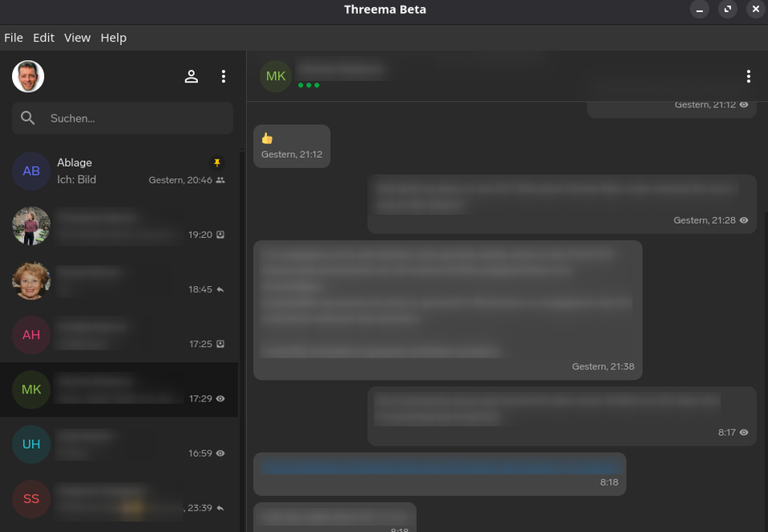The width and height of the screenshot is (768, 532).
Task: Open the MK chat header three-dot menu
Action: pos(749,76)
